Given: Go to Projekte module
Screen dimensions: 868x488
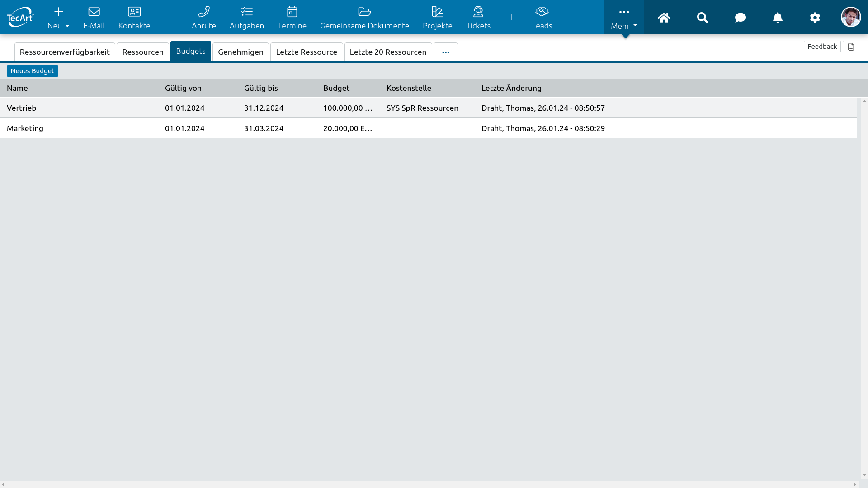Looking at the screenshot, I should point(437,18).
